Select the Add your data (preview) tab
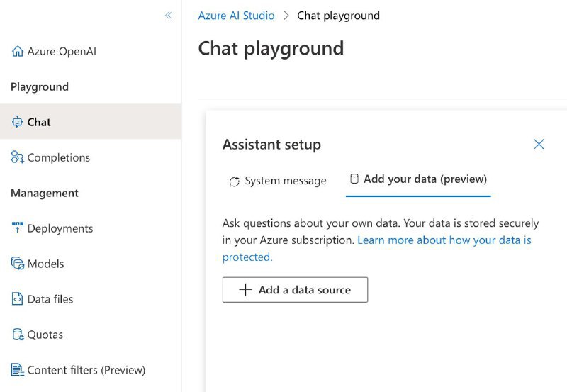This screenshot has height=392, width=567. pos(418,179)
